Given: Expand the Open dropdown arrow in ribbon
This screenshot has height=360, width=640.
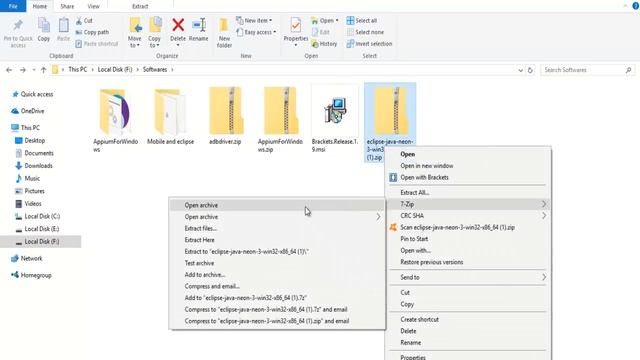Looking at the screenshot, I should coord(337,20).
